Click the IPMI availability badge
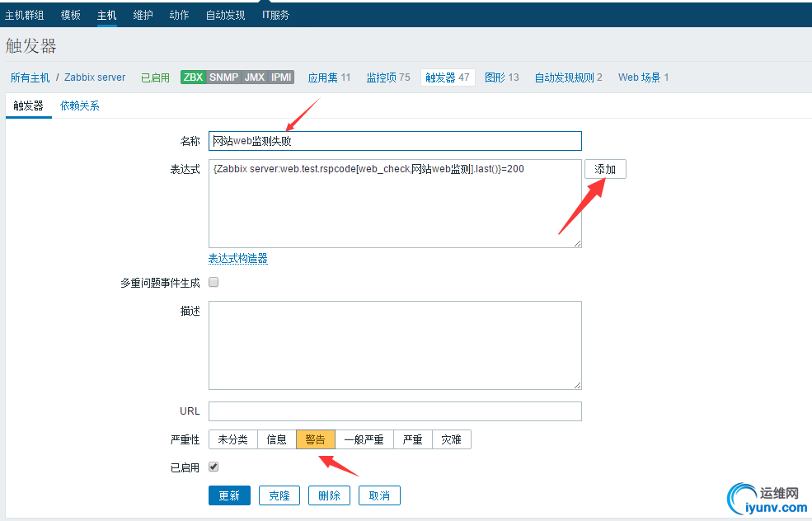This screenshot has height=521, width=812. coord(281,77)
